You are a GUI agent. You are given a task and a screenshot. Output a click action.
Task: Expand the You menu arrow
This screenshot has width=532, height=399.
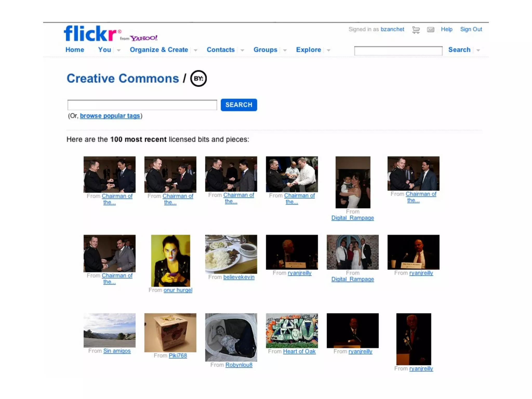pyautogui.click(x=119, y=50)
